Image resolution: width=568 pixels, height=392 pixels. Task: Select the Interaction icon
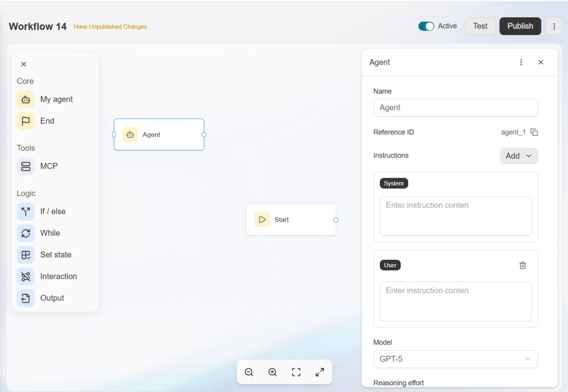point(26,276)
